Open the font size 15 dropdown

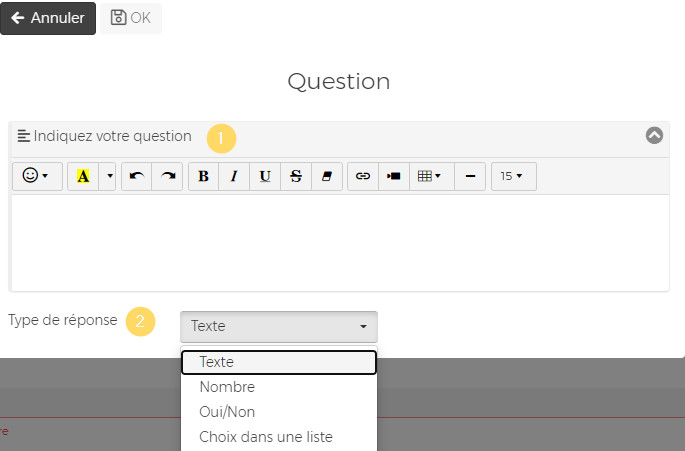coord(513,176)
